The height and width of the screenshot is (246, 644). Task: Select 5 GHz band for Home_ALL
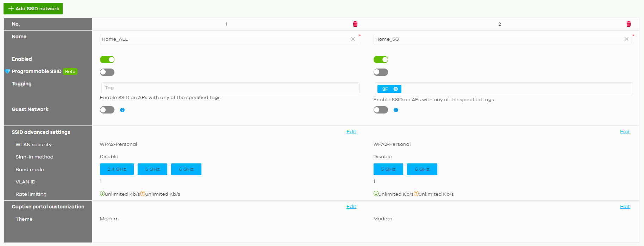pos(152,169)
